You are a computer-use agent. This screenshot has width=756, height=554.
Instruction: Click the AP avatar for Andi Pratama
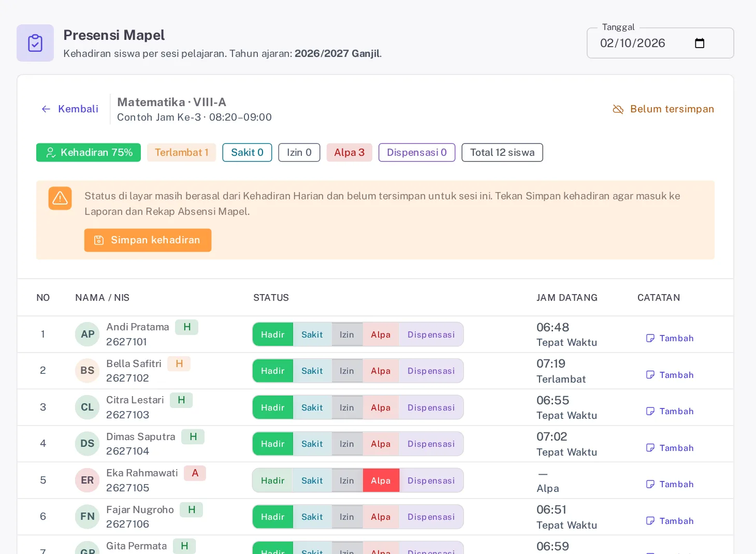(88, 334)
